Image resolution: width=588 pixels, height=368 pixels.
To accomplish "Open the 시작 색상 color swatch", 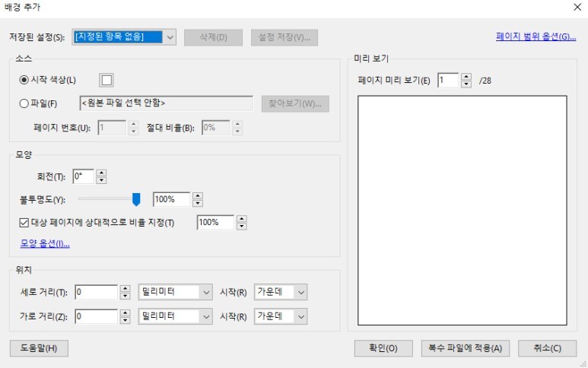I will [x=106, y=80].
